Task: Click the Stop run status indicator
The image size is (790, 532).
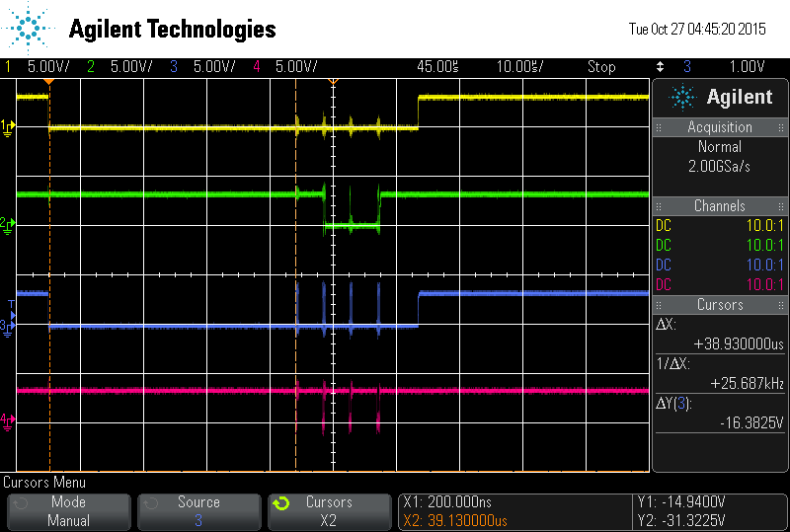Action: 601,66
